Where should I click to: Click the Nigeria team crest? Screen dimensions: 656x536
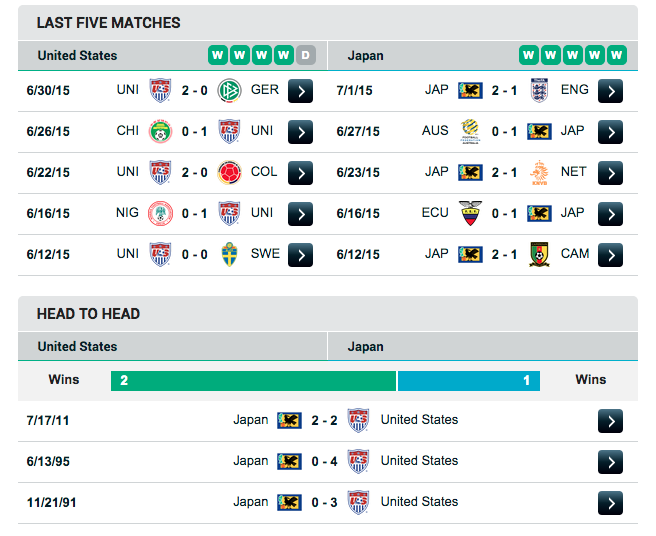coord(161,213)
